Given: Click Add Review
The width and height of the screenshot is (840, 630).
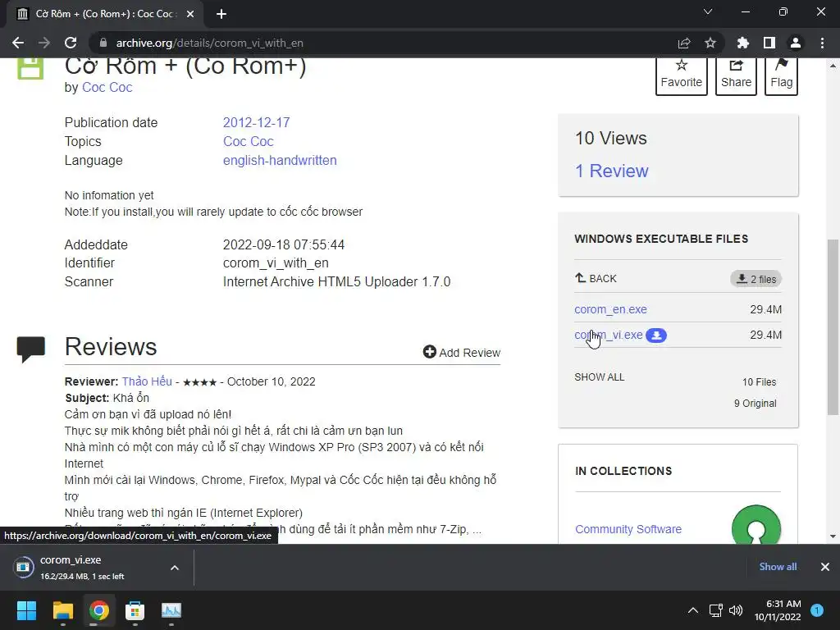Looking at the screenshot, I should (461, 353).
